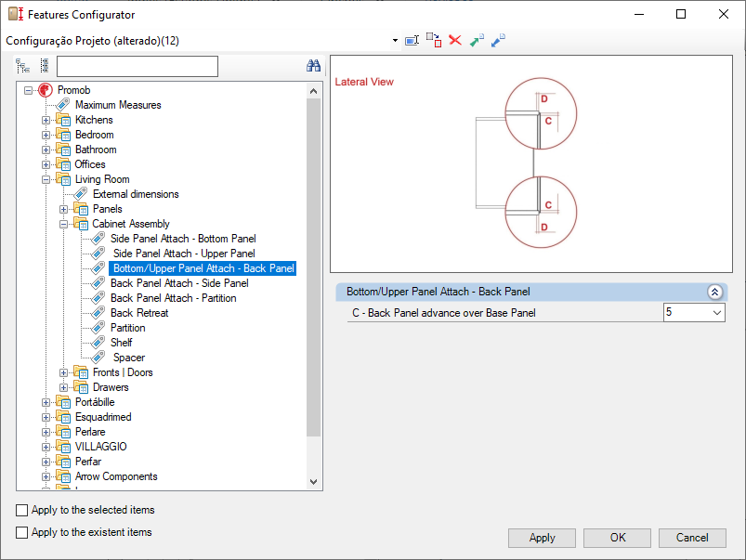746x560 pixels.
Task: Expand the Portábille tree node
Action: (46, 402)
